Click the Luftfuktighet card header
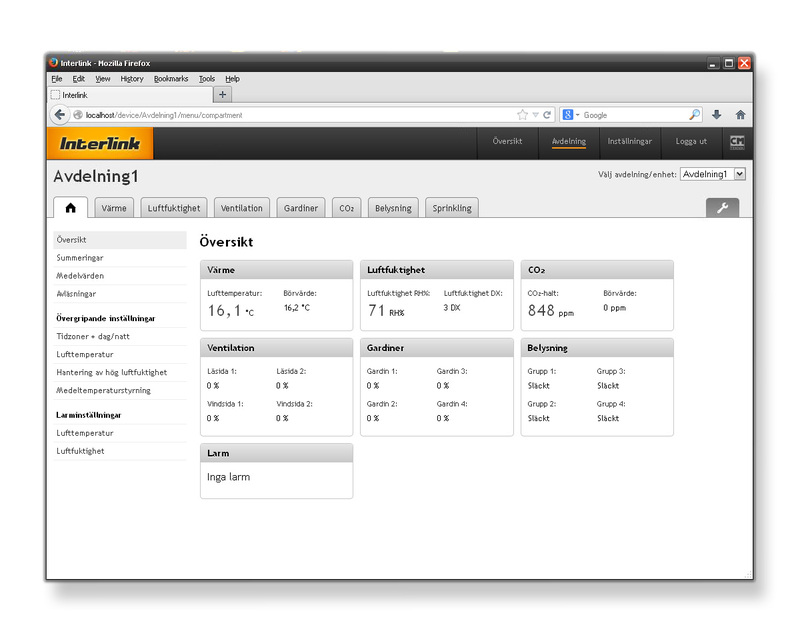800x633 pixels. click(x=437, y=270)
